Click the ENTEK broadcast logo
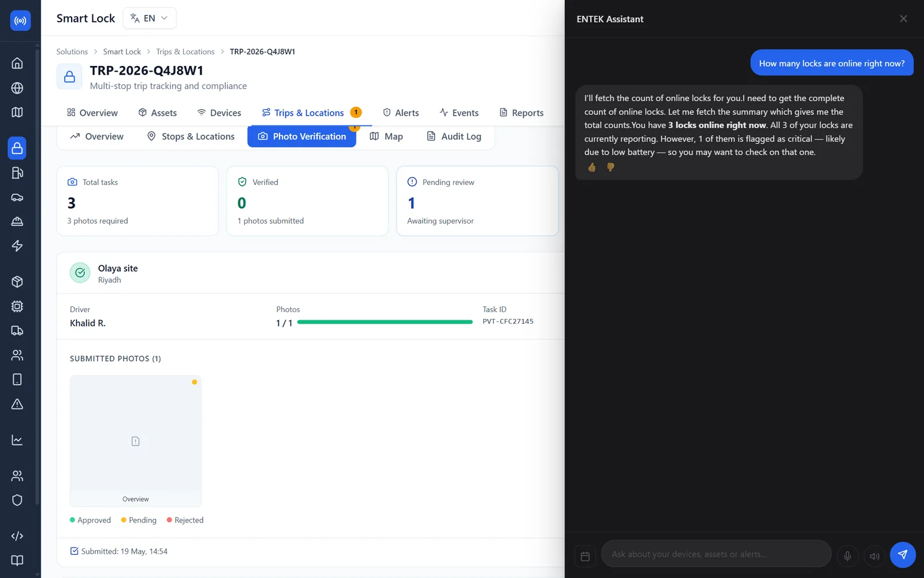 [20, 21]
